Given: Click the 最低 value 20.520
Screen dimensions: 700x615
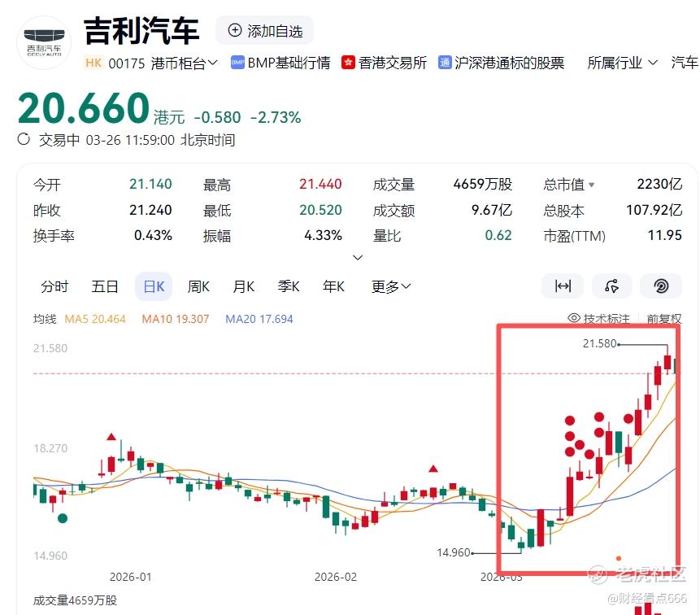Looking at the screenshot, I should [x=320, y=210].
